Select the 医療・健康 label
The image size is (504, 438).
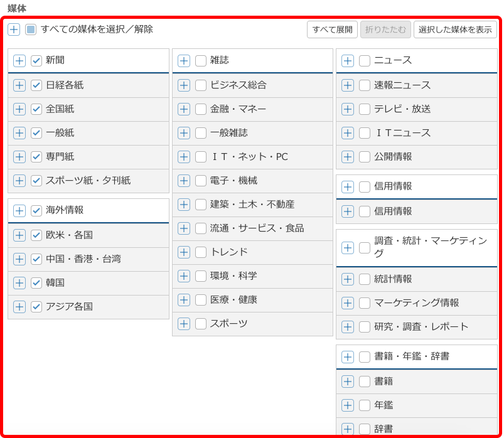233,300
